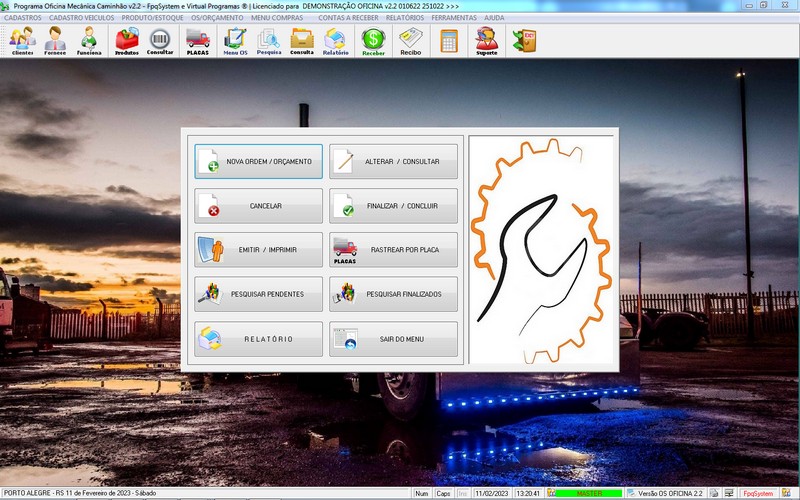Image resolution: width=800 pixels, height=500 pixels.
Task: Open the AJUDA menu
Action: tap(494, 18)
